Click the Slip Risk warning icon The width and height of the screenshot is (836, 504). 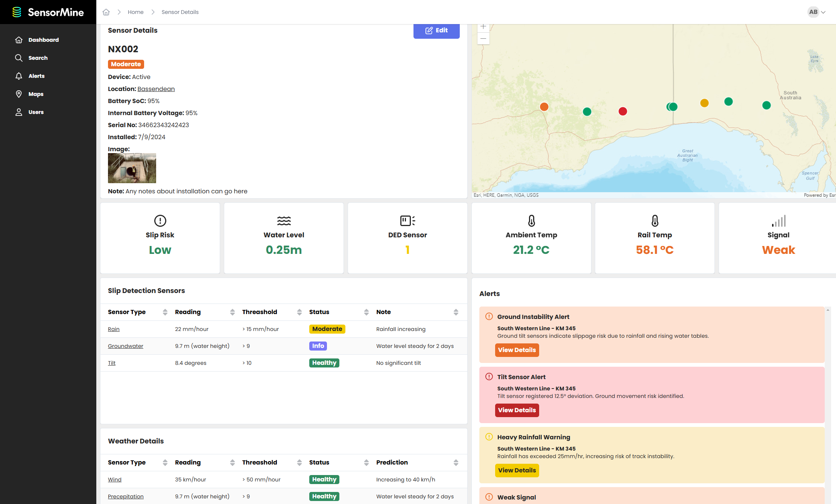pos(160,220)
